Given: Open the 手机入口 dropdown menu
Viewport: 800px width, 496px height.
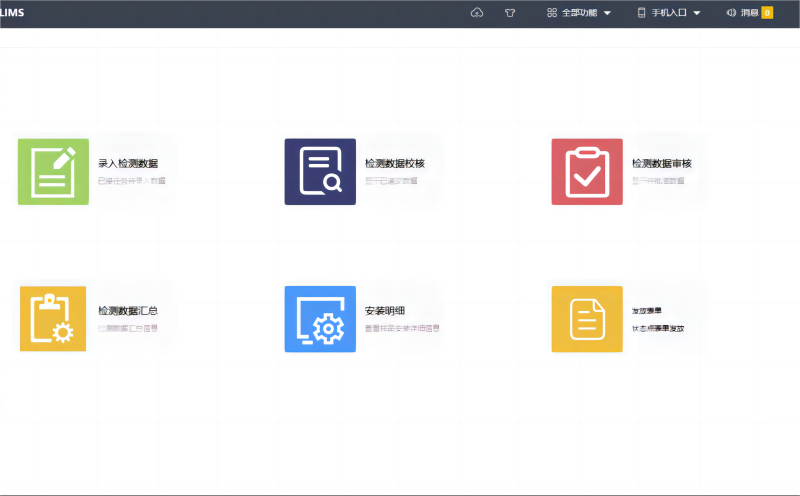Looking at the screenshot, I should pyautogui.click(x=668, y=13).
